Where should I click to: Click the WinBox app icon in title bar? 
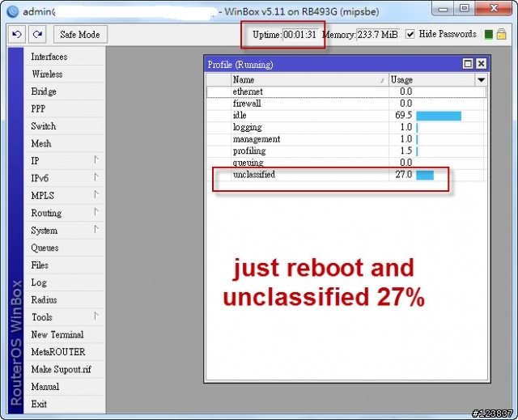(x=13, y=11)
